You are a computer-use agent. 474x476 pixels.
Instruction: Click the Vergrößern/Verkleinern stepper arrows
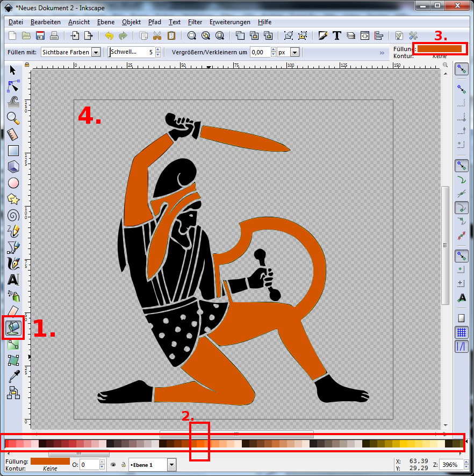pyautogui.click(x=273, y=52)
